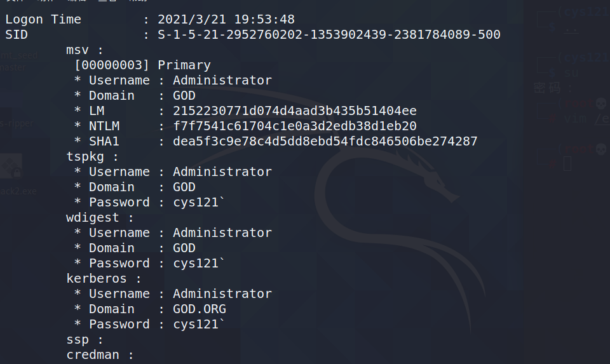The image size is (610, 364).
Task: Click the [00000003] Primary line
Action: [143, 65]
